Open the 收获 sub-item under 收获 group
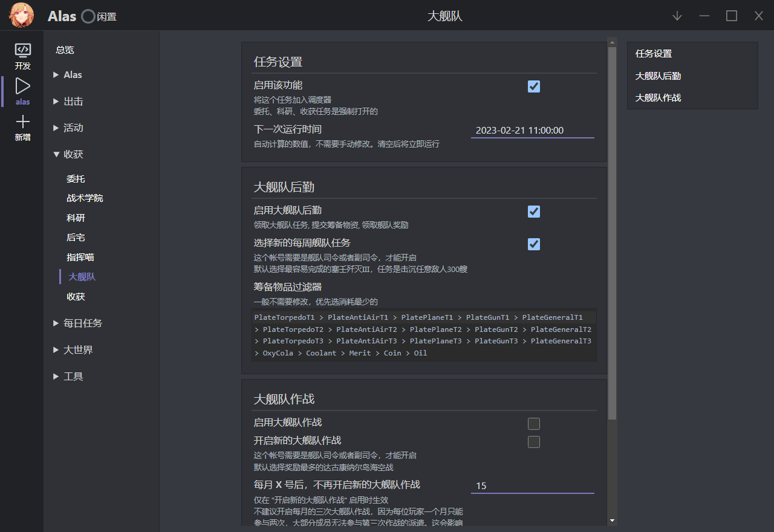The image size is (774, 532). point(76,297)
